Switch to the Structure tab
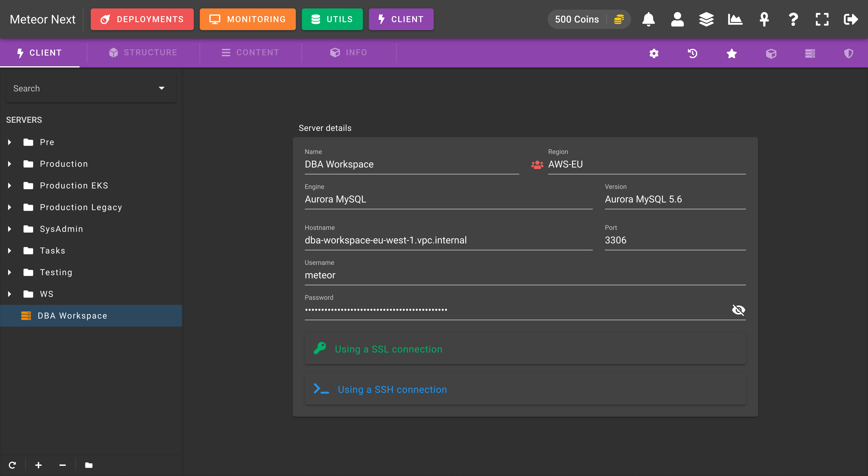This screenshot has width=868, height=476. pyautogui.click(x=143, y=53)
